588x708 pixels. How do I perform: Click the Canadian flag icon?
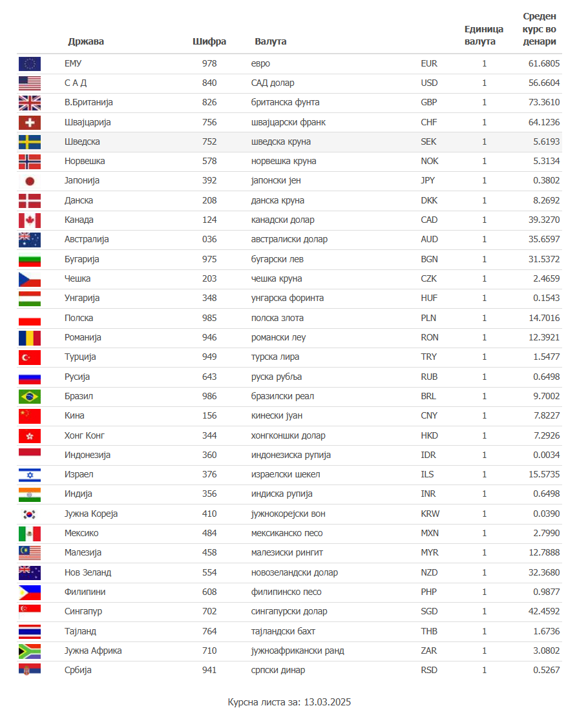[30, 220]
